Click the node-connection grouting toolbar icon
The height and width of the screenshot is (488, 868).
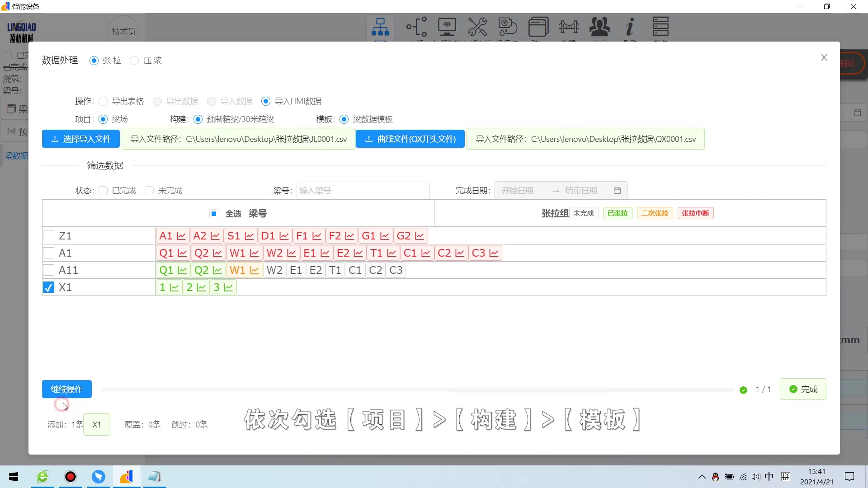(x=416, y=27)
